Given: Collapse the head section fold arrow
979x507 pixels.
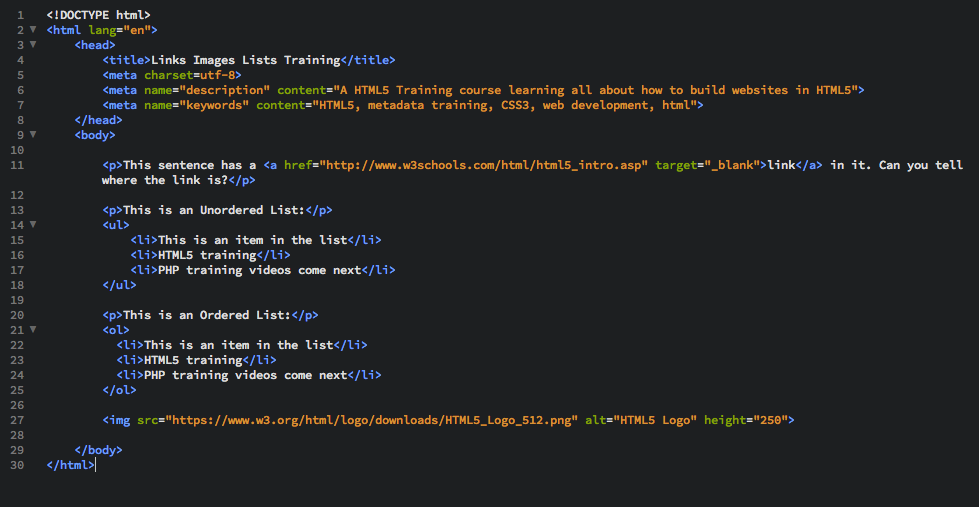Looking at the screenshot, I should pyautogui.click(x=33, y=45).
